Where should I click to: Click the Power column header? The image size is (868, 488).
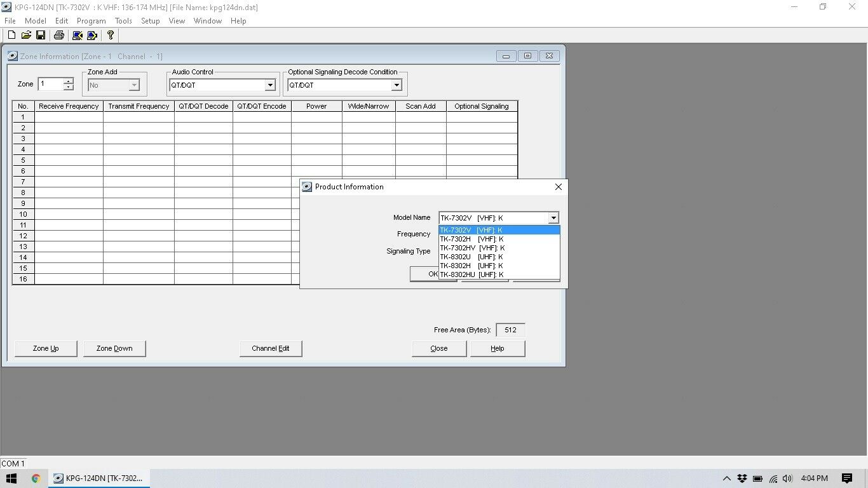point(316,106)
